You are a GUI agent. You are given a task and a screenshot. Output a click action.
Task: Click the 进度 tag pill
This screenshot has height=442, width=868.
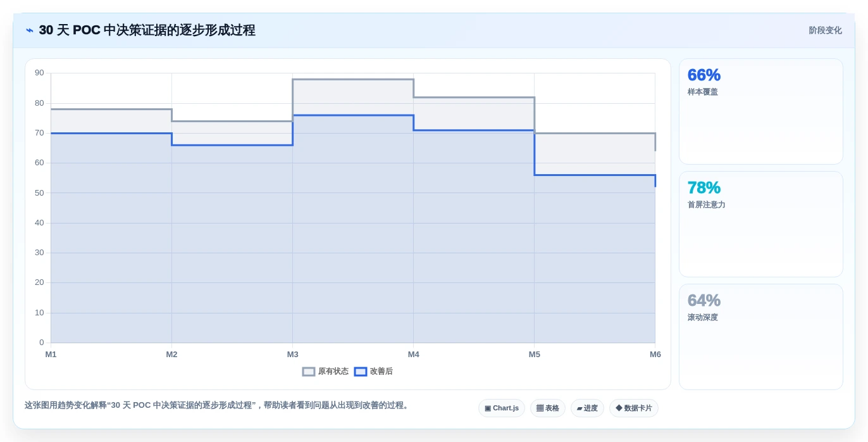coord(587,408)
